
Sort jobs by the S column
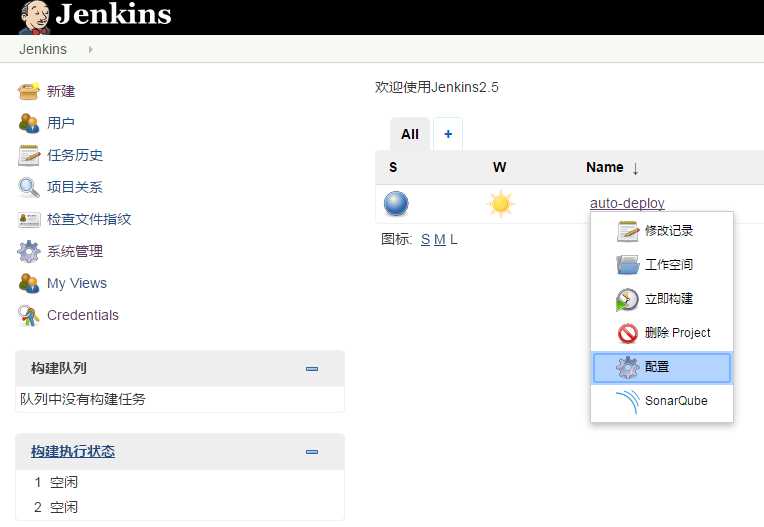393,168
